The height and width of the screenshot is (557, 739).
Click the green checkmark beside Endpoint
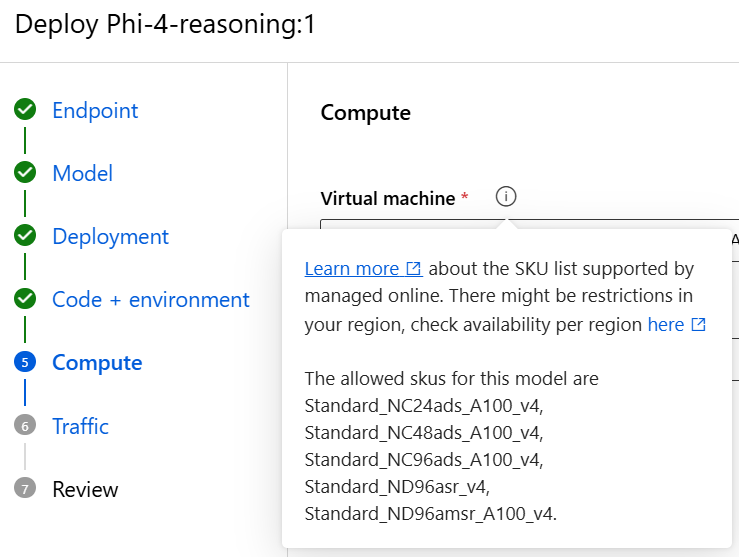[x=25, y=109]
